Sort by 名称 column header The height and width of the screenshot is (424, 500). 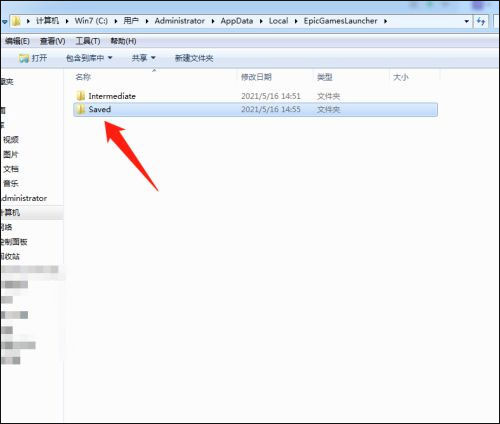tap(83, 77)
